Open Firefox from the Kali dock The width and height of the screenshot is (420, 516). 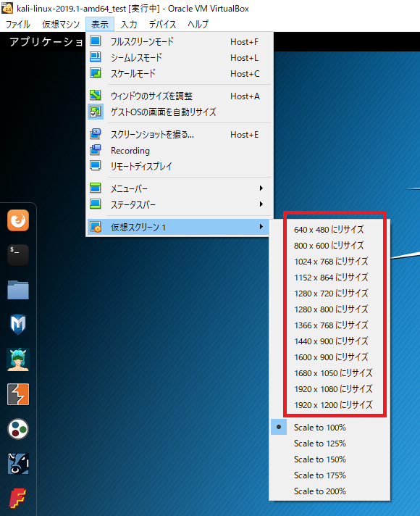pyautogui.click(x=18, y=220)
